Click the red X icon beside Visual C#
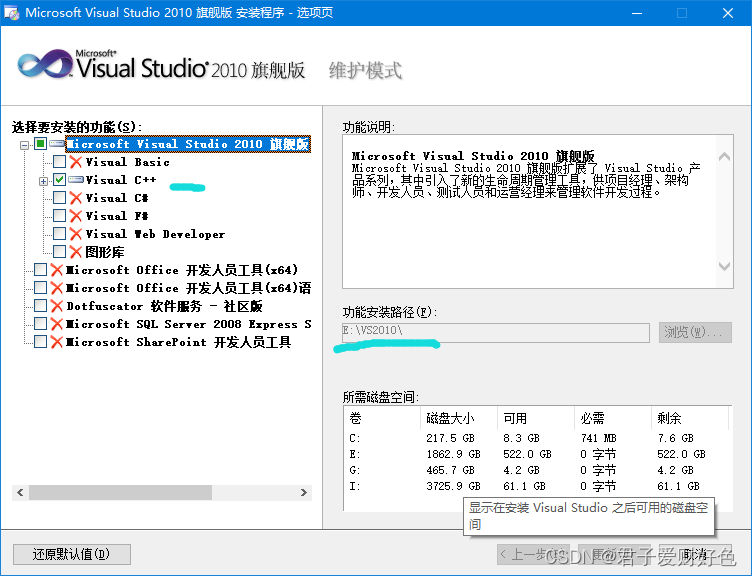752x576 pixels. (x=75, y=198)
